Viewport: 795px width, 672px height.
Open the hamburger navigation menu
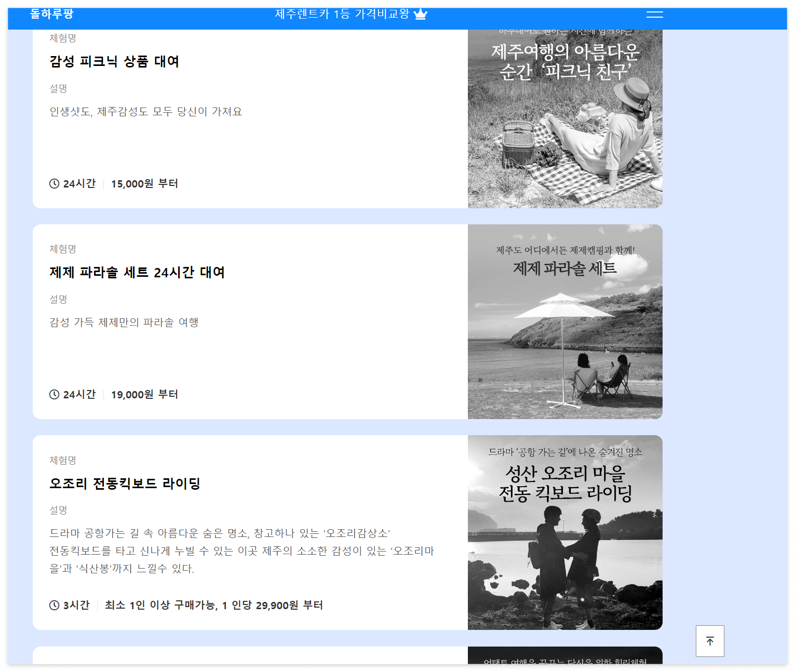pos(654,15)
